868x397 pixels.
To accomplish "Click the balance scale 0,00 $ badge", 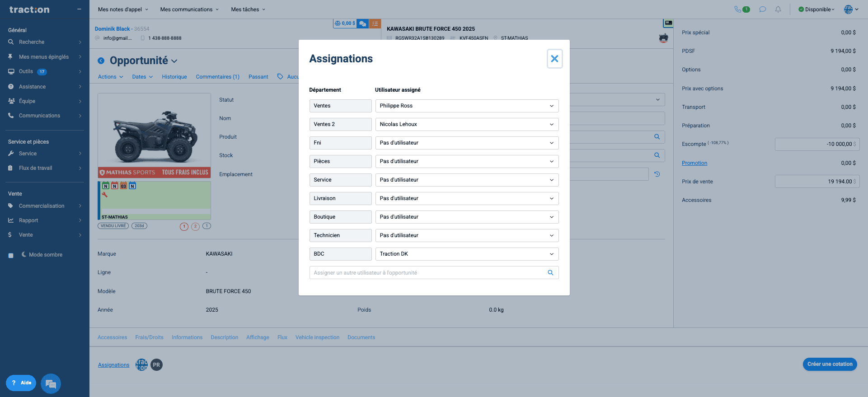I will tap(345, 23).
